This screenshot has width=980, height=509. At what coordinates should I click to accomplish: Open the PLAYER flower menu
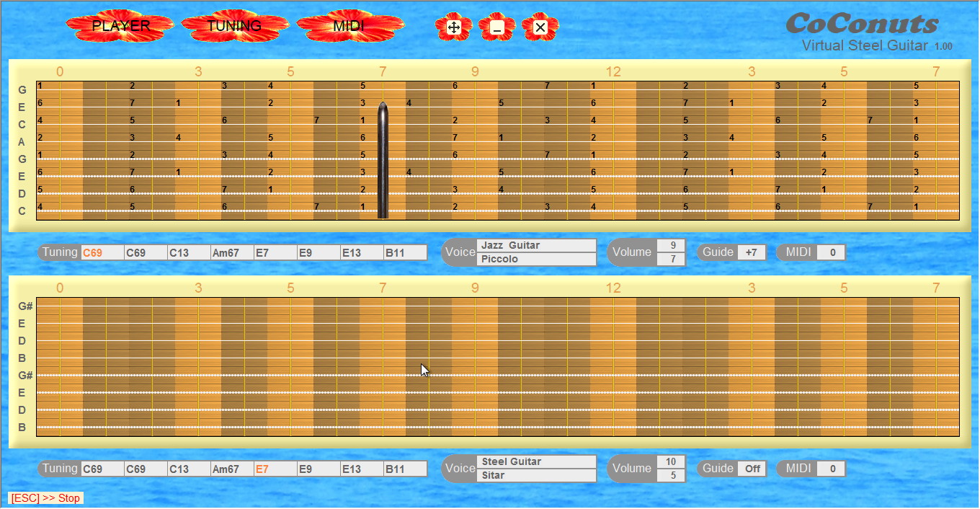point(120,27)
